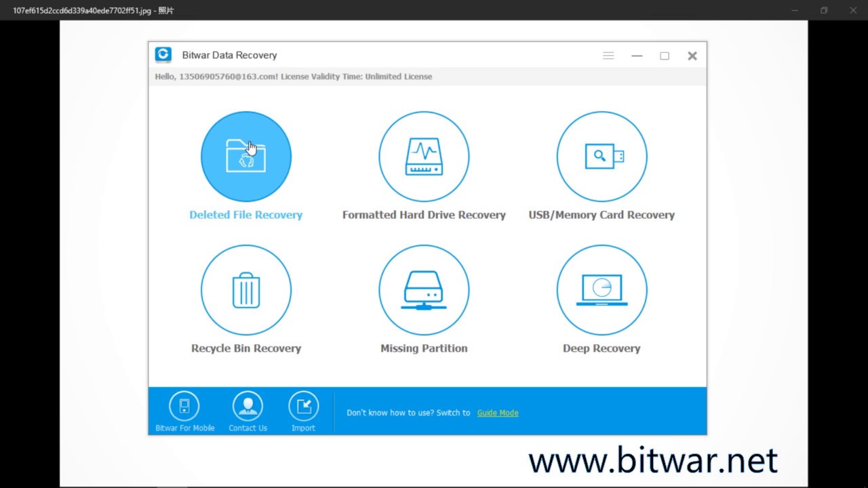Switch to Guide Mode via the link

[498, 413]
